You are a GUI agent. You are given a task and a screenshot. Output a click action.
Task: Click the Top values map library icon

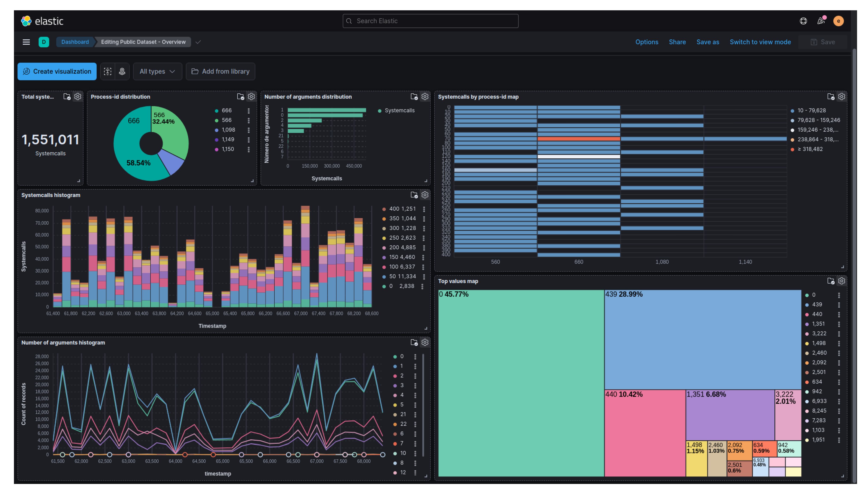pyautogui.click(x=830, y=281)
